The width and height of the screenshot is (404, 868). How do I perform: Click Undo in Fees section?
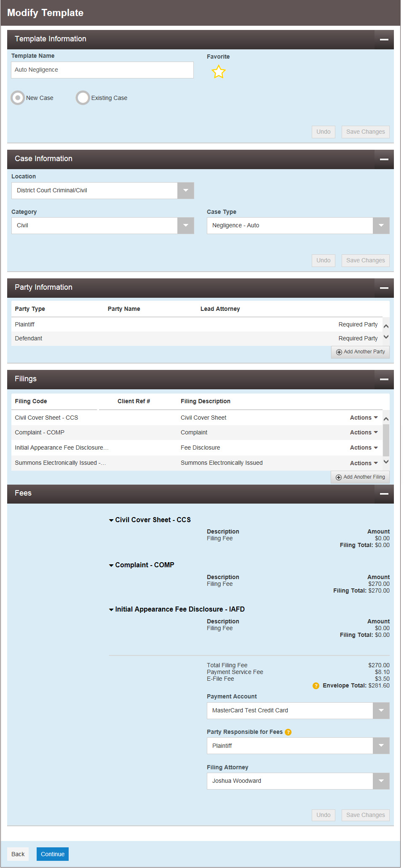[324, 815]
